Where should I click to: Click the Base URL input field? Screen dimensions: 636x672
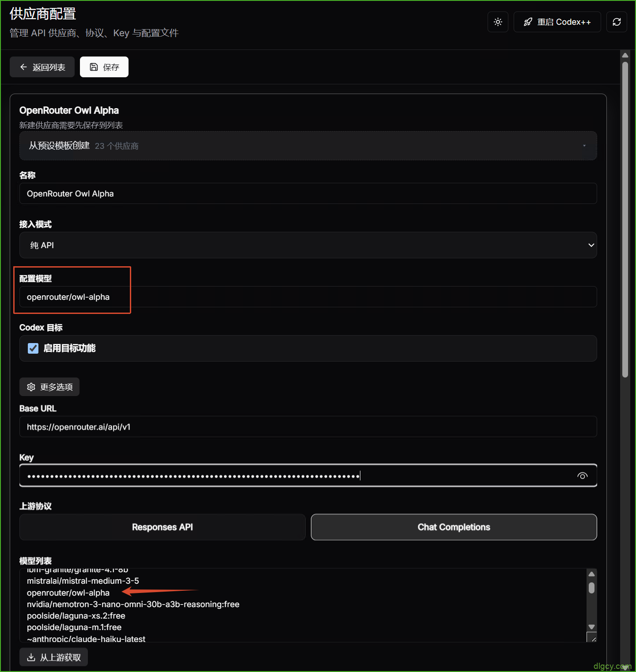(308, 427)
